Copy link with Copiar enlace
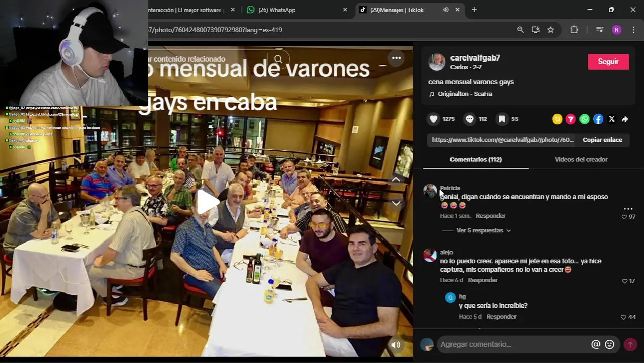The image size is (644, 363). pos(602,140)
